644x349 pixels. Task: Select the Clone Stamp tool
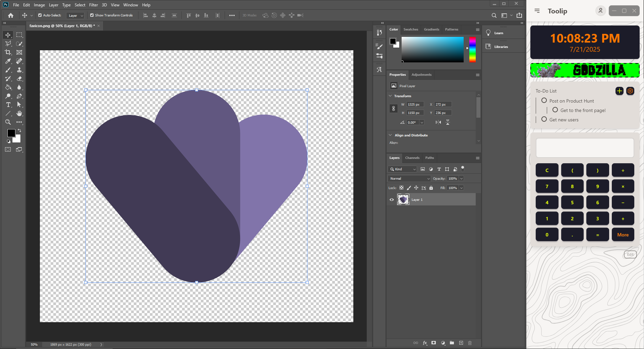point(19,70)
